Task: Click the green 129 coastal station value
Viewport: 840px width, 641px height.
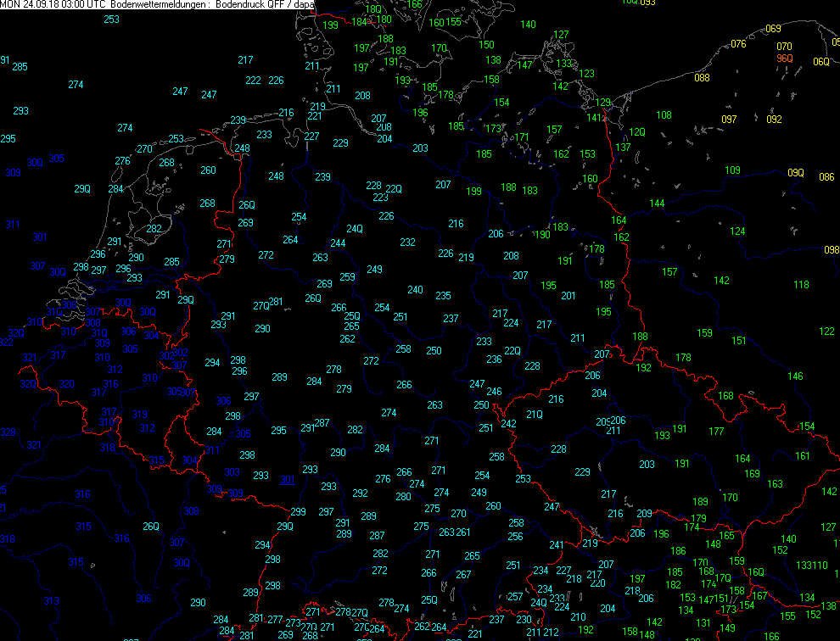Action: (602, 103)
